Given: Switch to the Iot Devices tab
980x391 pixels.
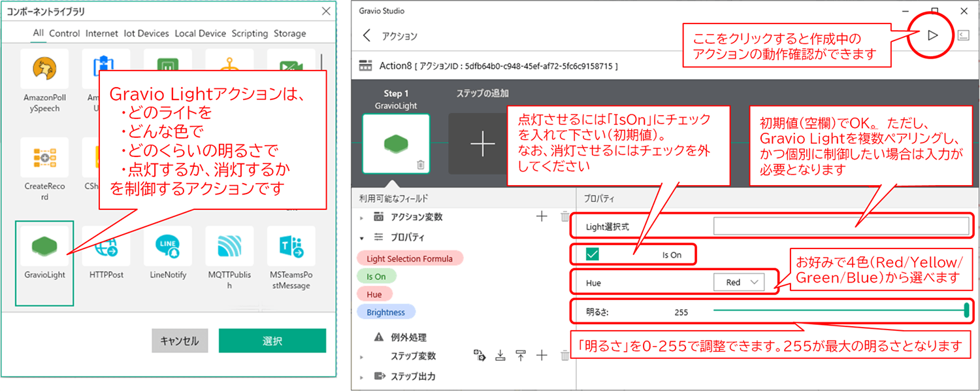Looking at the screenshot, I should [x=145, y=33].
